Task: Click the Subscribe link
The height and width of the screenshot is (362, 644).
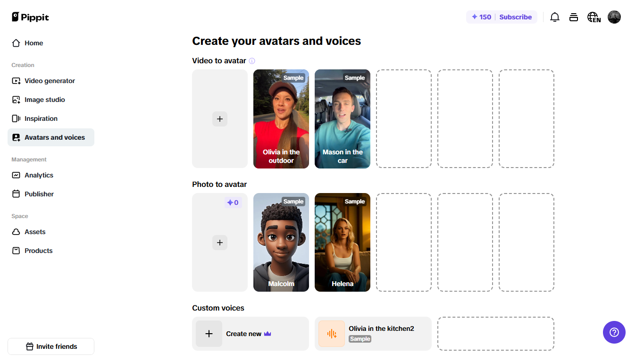Action: point(516,17)
